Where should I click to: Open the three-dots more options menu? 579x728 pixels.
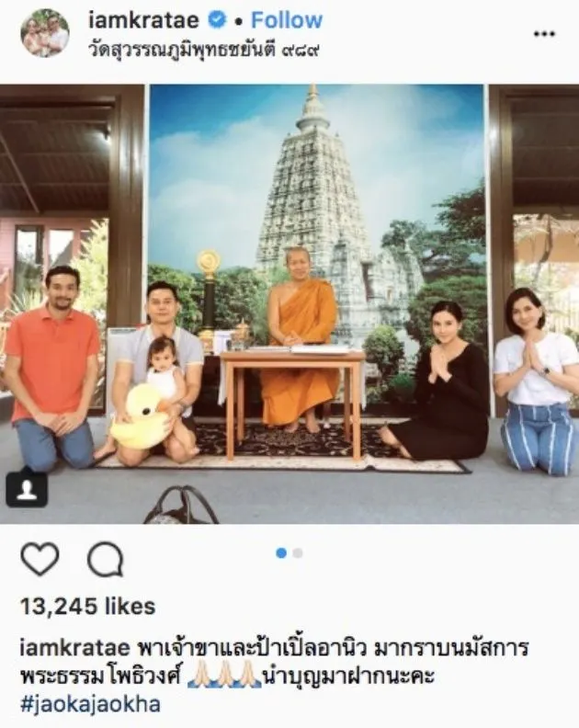(544, 33)
